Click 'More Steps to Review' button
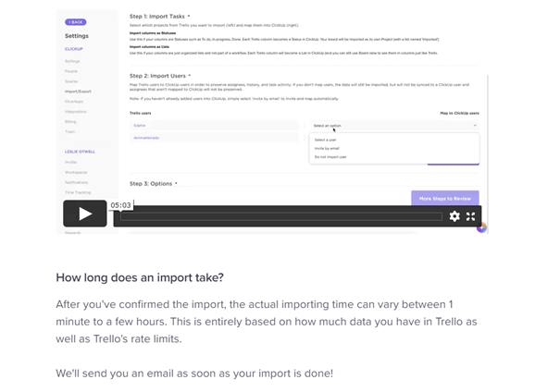The image size is (560, 392). click(445, 198)
